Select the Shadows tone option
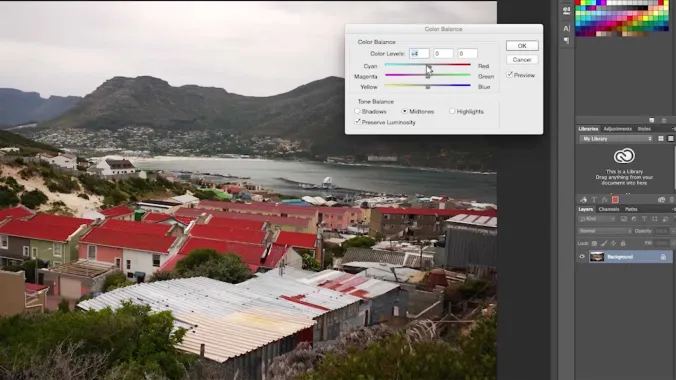 [357, 111]
